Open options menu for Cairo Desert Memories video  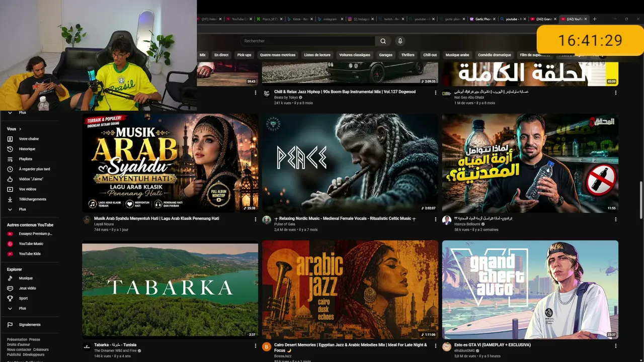[x=436, y=345]
